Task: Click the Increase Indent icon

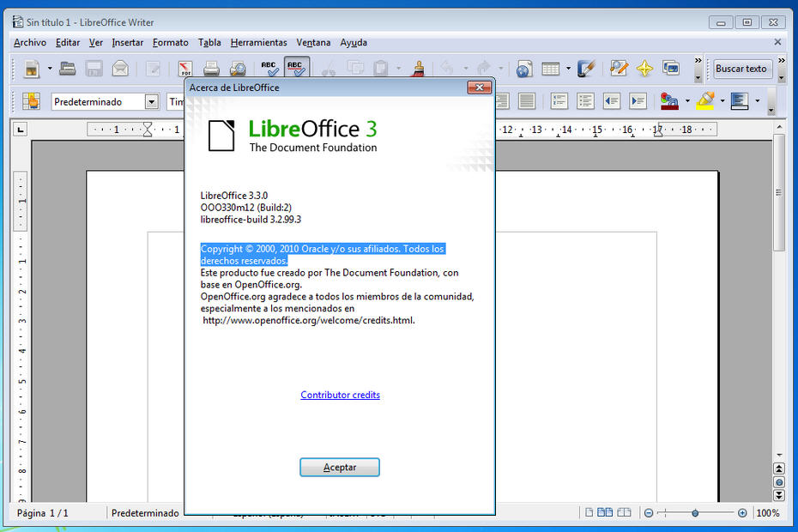Action: [x=638, y=101]
